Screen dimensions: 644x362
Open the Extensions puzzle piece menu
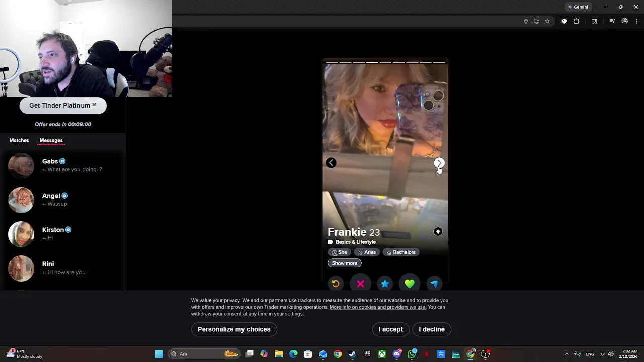click(577, 21)
